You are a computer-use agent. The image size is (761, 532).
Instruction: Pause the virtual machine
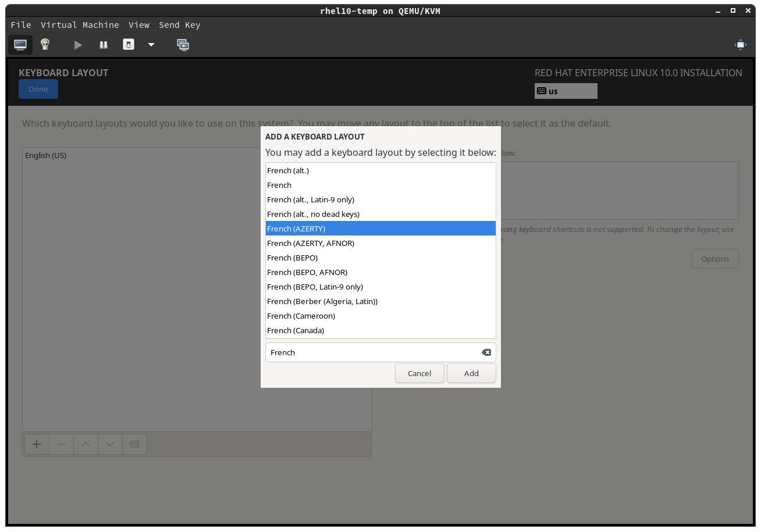pyautogui.click(x=104, y=45)
